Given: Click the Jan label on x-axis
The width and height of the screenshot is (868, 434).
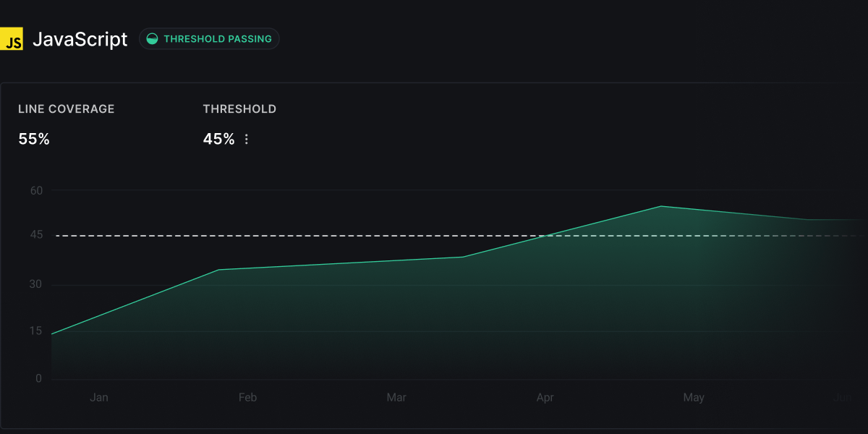Looking at the screenshot, I should [x=99, y=397].
